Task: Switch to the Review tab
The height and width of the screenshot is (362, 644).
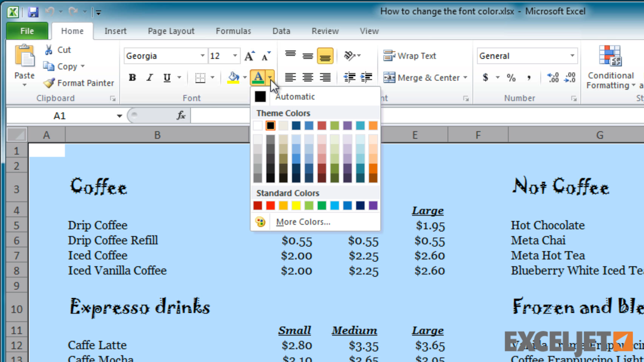Action: coord(325,31)
